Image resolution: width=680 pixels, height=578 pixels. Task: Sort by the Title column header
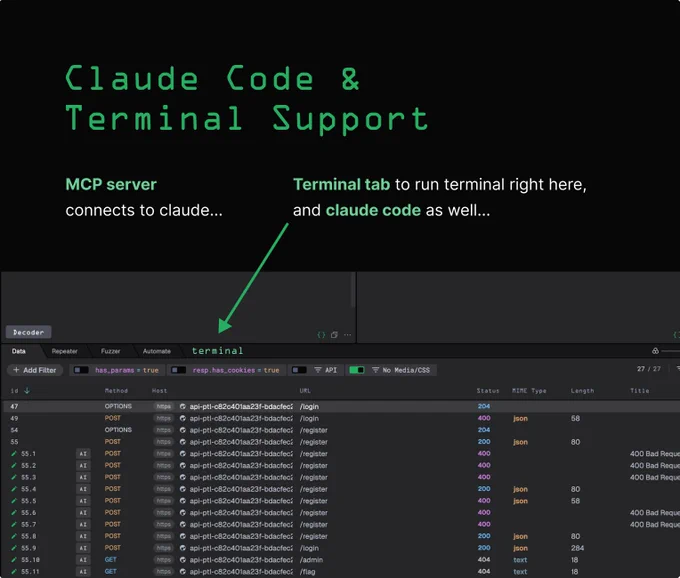point(640,391)
